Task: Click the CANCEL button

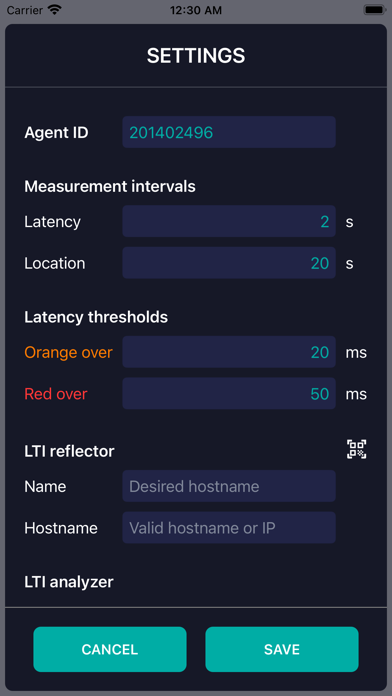Action: [110, 649]
